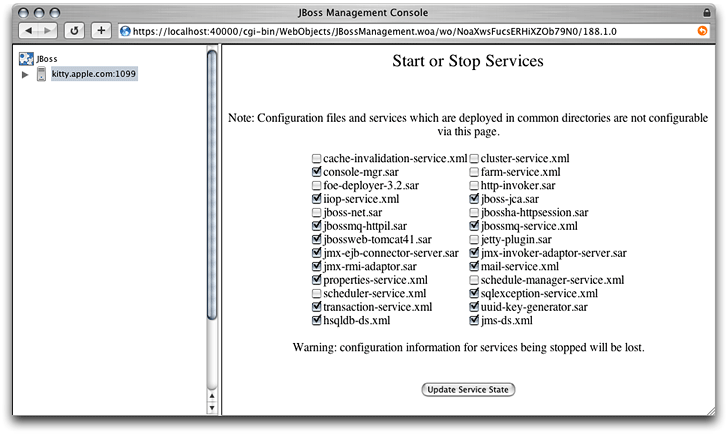Disable sqlexception-service.xml
The width and height of the screenshot is (727, 435).
(x=474, y=293)
